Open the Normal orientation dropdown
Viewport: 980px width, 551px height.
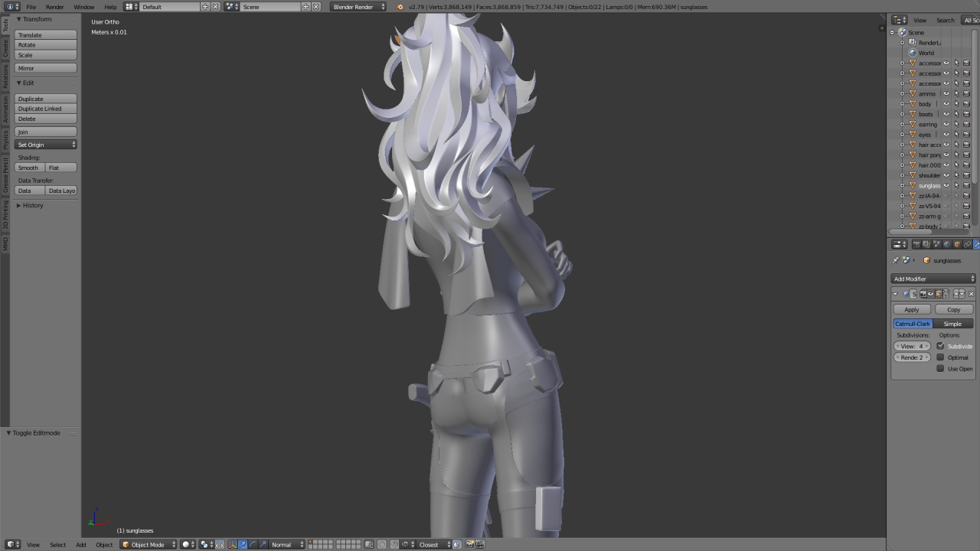click(287, 545)
